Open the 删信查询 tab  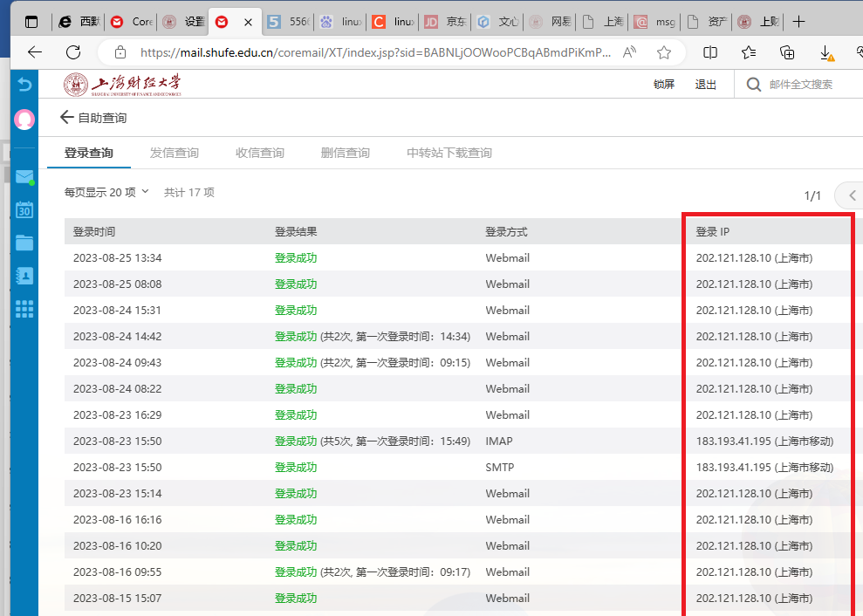(346, 153)
